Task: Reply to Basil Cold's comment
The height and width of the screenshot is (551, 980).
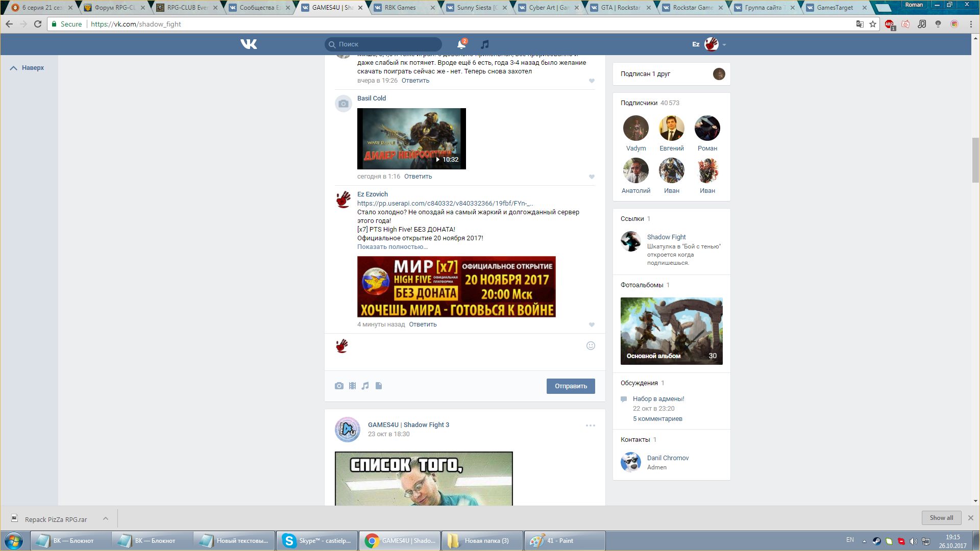Action: click(x=418, y=177)
